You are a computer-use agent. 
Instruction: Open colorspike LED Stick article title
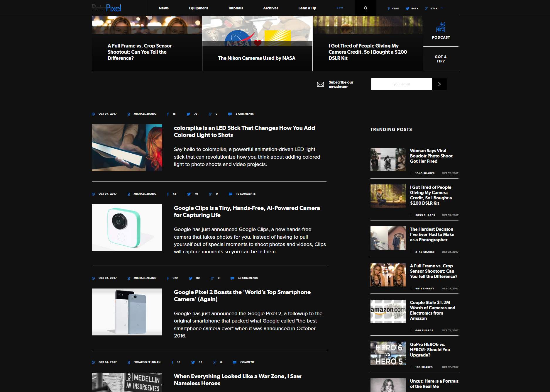click(244, 131)
